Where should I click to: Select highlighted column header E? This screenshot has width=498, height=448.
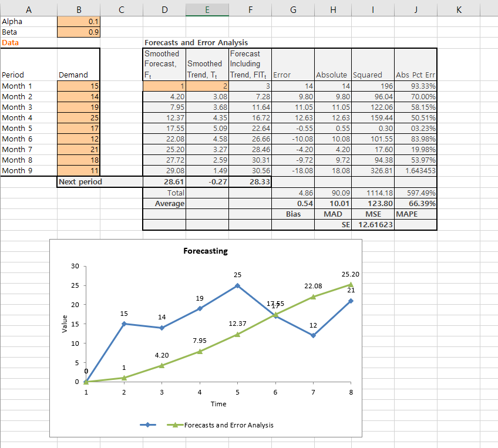pyautogui.click(x=207, y=9)
